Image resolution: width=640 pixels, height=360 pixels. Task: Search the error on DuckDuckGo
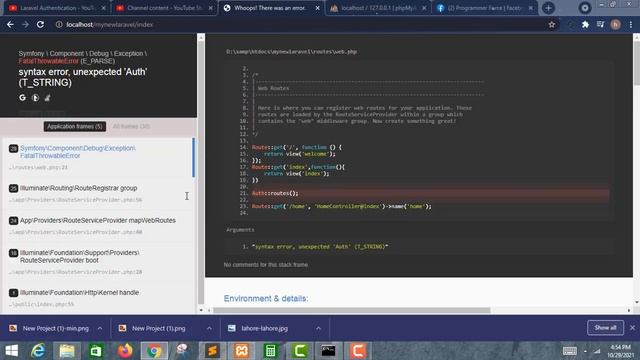pos(36,98)
